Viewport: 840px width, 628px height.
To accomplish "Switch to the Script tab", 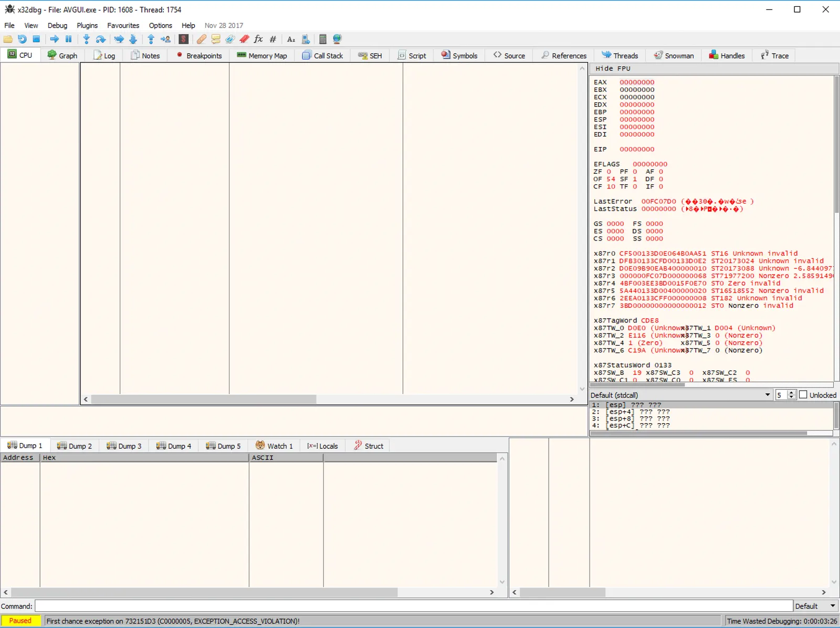I will click(412, 55).
